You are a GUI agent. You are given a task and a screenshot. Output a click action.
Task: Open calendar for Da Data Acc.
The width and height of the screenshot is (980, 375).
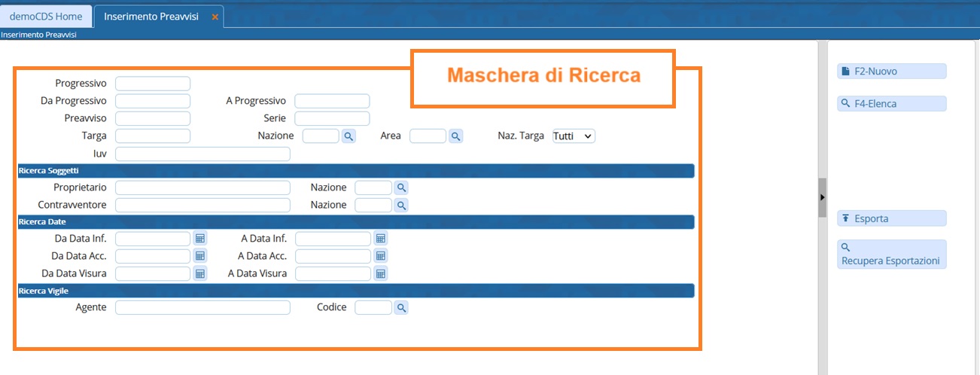200,256
